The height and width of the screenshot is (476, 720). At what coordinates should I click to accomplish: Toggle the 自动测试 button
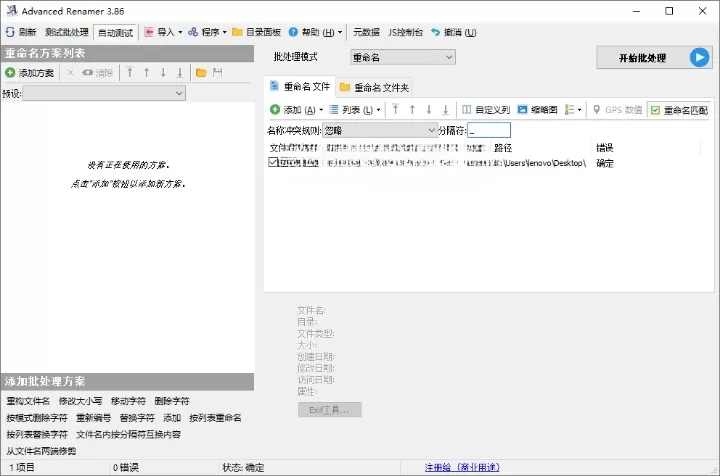(x=116, y=33)
